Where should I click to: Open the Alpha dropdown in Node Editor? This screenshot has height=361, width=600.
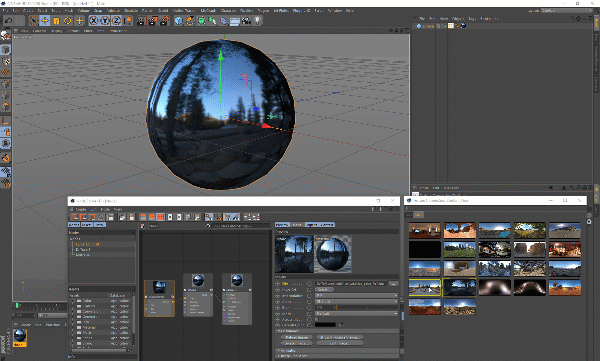click(356, 301)
